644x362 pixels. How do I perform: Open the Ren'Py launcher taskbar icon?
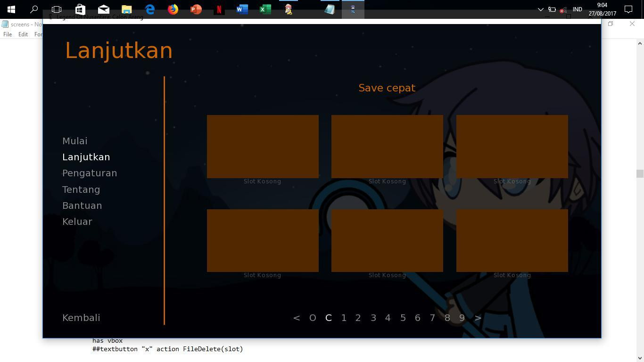click(289, 9)
